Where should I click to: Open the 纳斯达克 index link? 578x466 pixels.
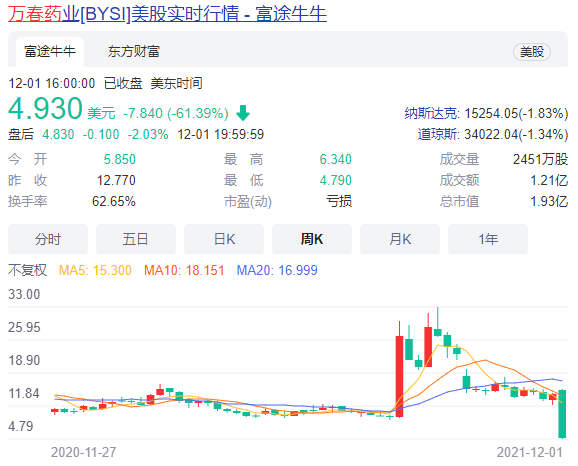[432, 113]
